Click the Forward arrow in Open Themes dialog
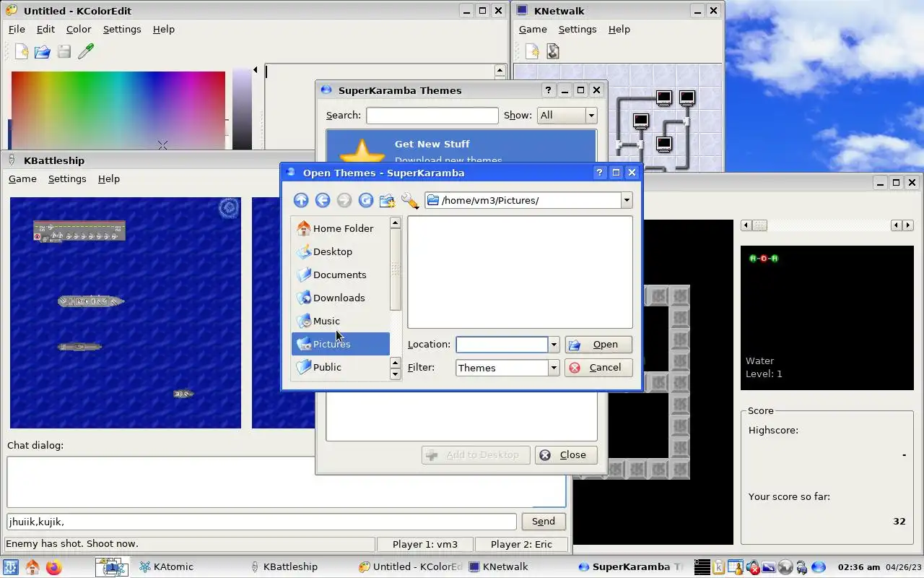 344,200
